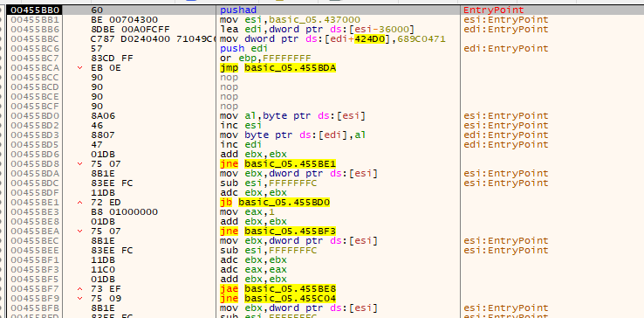This screenshot has height=318, width=644.
Task: Click the up jump arrow next to '72 ED'
Action: coord(79,203)
